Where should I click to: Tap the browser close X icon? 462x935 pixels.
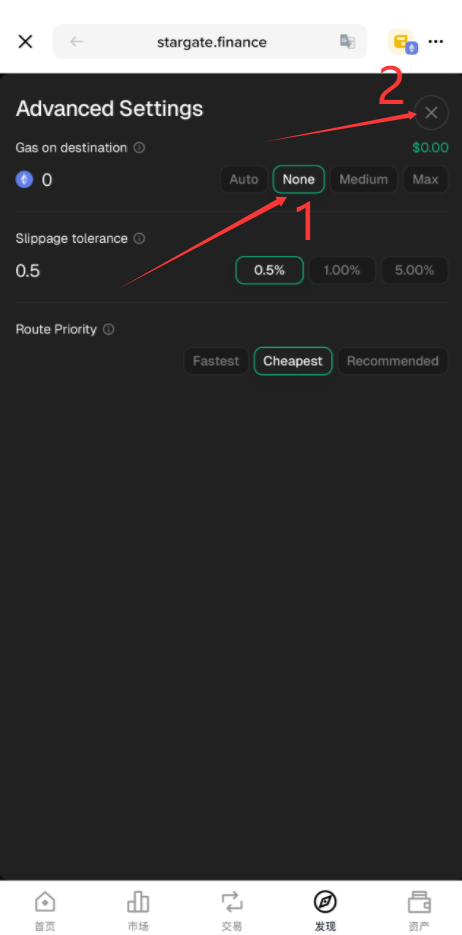click(x=25, y=42)
